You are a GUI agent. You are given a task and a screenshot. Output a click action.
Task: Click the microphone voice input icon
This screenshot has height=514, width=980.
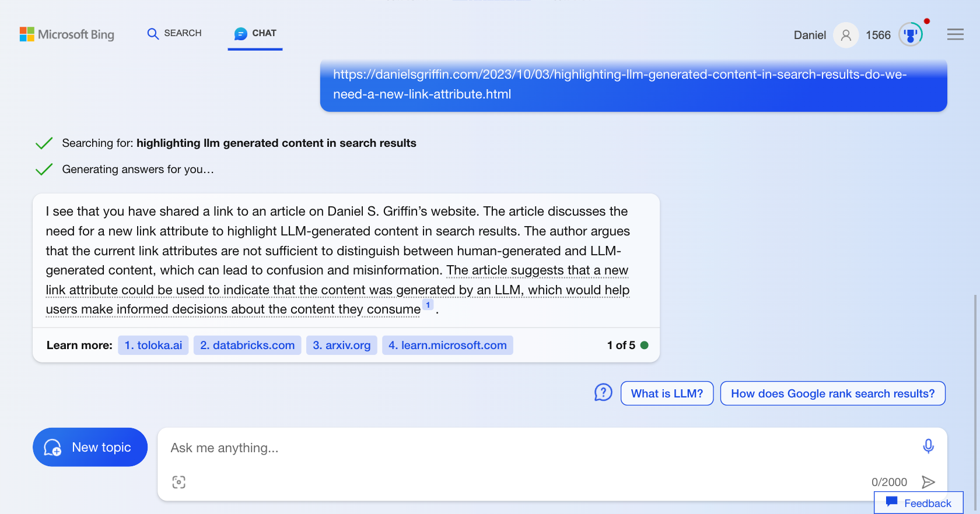click(x=928, y=446)
